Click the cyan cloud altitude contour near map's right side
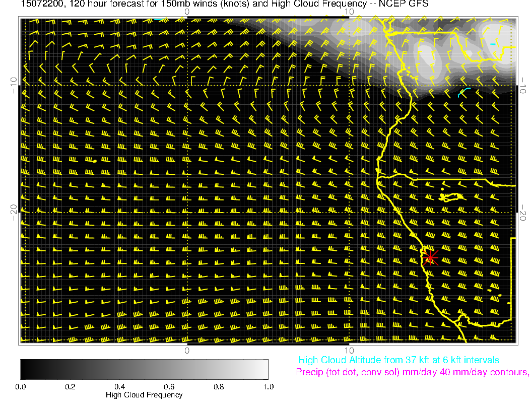 464,92
